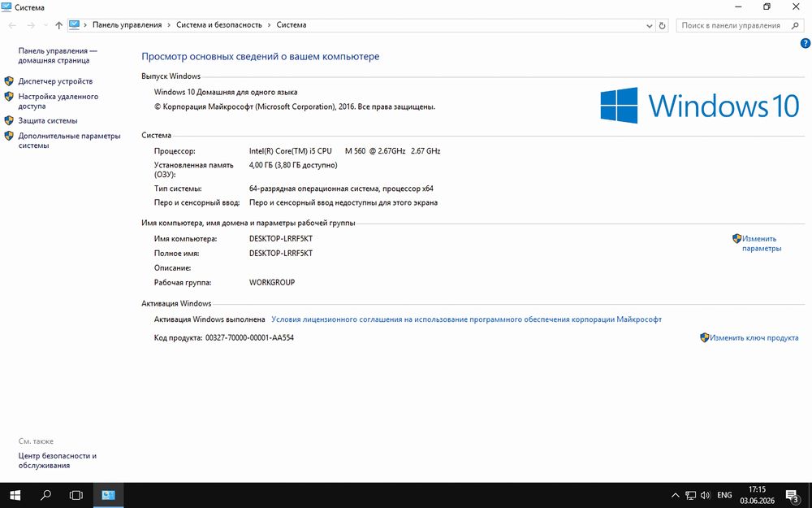
Task: Refresh the Control Panel page
Action: point(663,25)
